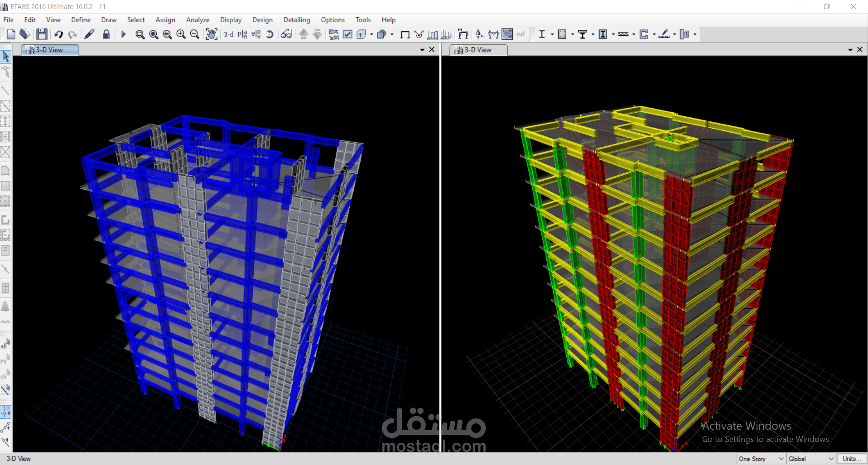
Task: Toggle the shell stress contour display icon
Action: 507,34
